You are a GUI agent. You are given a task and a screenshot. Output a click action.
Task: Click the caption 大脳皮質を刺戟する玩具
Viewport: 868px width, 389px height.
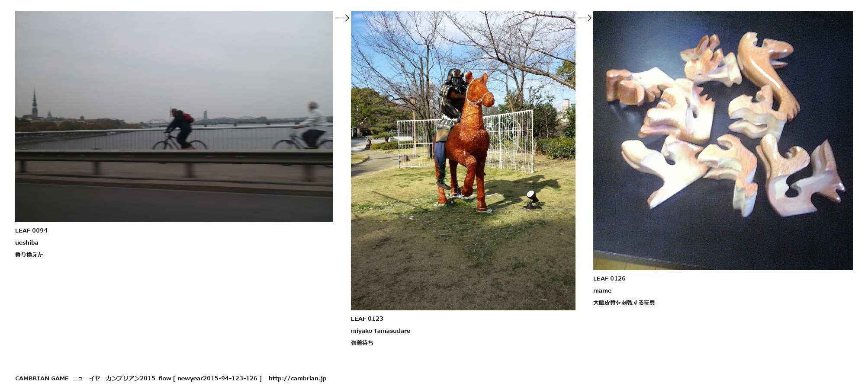click(624, 303)
